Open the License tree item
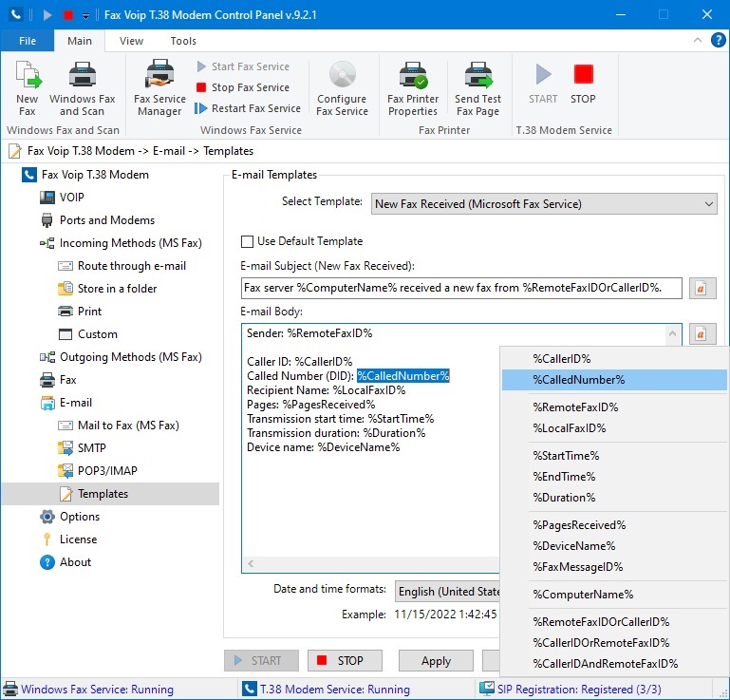The width and height of the screenshot is (730, 700). point(69,539)
